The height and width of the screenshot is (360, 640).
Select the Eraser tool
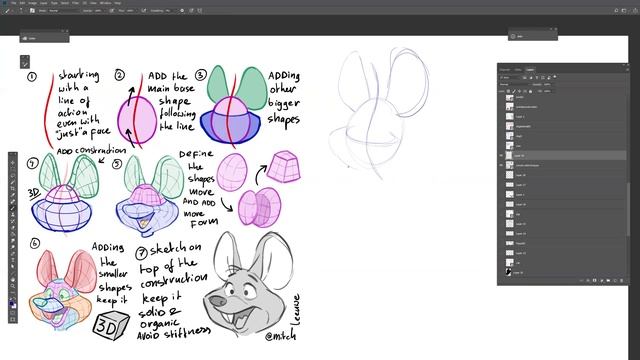13,228
